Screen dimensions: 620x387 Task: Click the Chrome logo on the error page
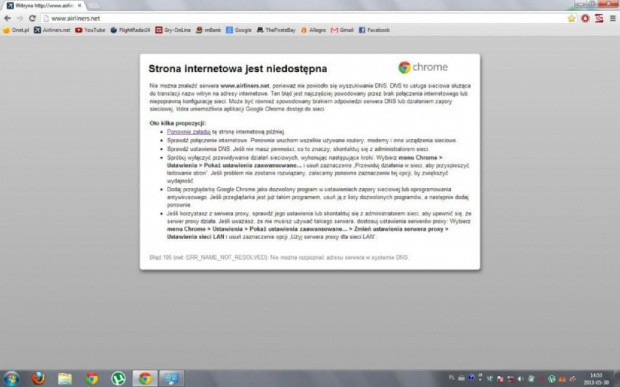point(423,67)
